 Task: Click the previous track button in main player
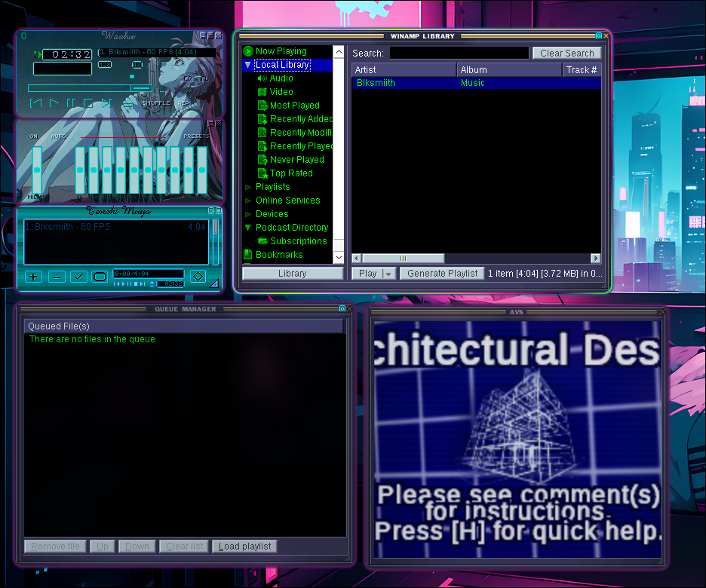[35, 103]
